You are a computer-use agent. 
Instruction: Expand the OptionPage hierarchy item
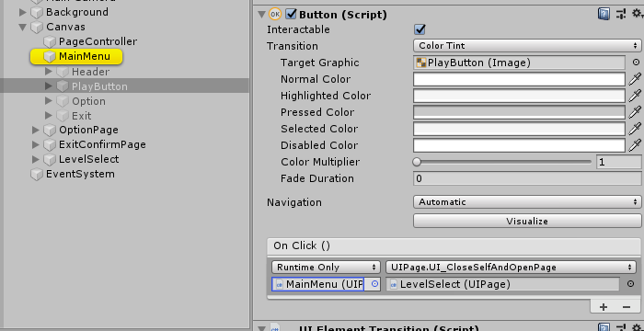36,131
